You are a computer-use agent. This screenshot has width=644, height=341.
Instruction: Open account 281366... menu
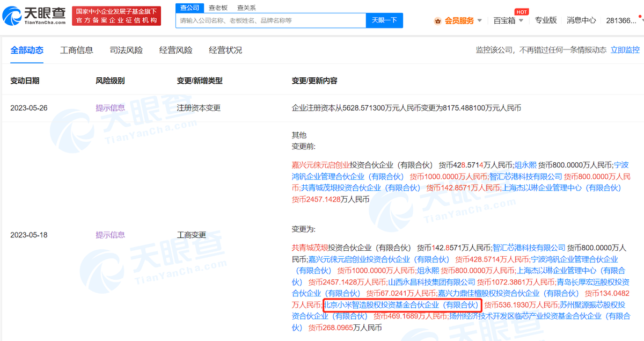pos(622,20)
